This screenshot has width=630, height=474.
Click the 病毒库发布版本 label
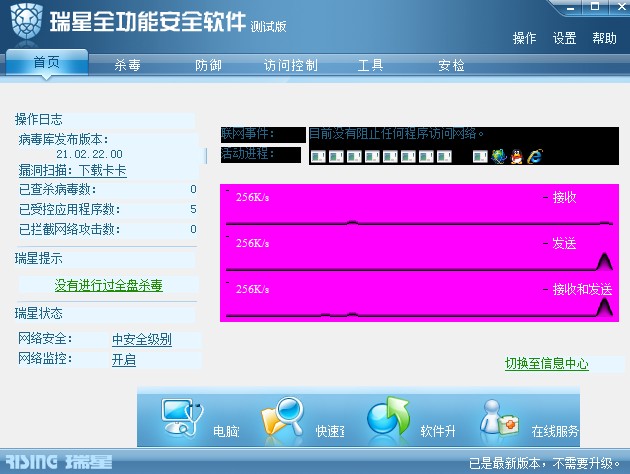point(63,139)
